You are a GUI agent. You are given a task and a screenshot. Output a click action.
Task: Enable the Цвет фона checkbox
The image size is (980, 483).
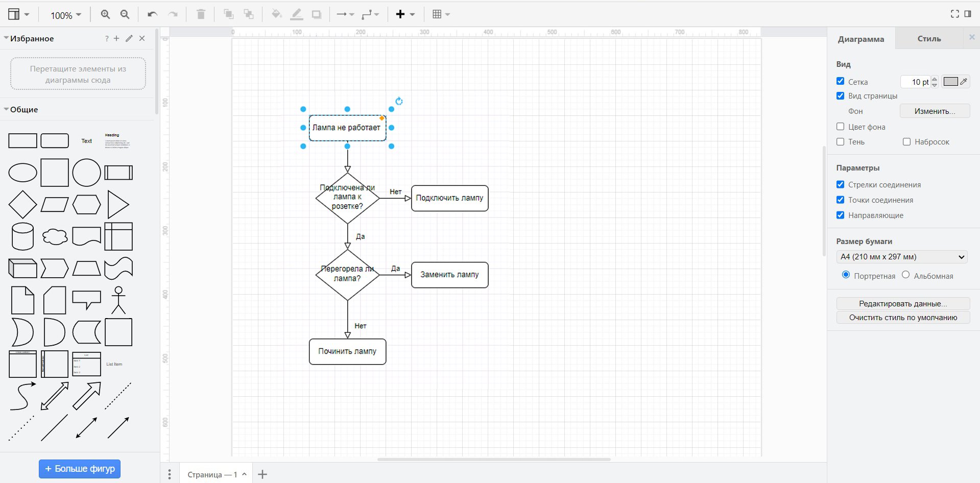pos(840,127)
